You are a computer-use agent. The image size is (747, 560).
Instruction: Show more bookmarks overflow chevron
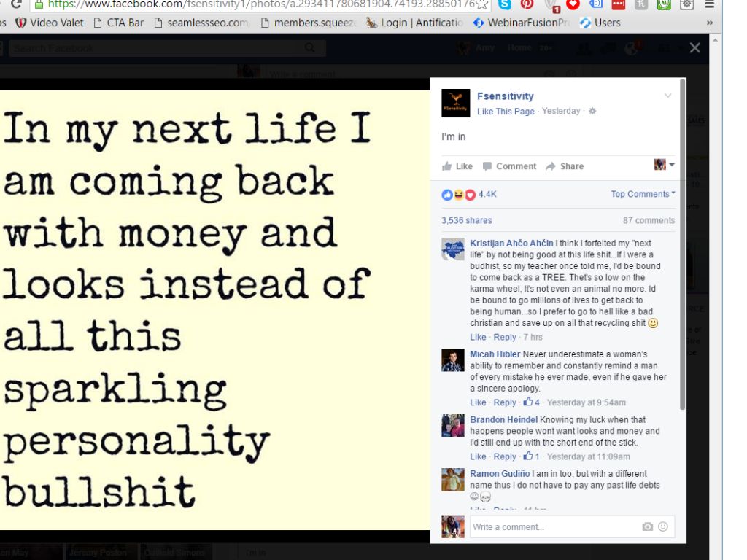click(x=709, y=23)
